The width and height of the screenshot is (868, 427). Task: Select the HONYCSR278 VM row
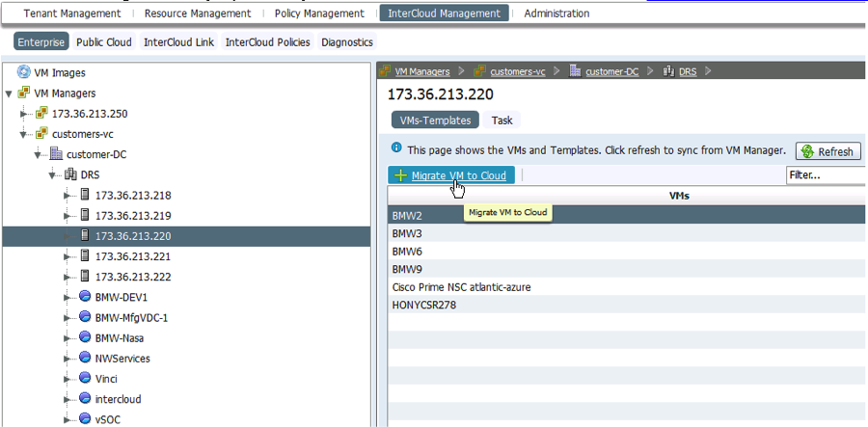627,305
